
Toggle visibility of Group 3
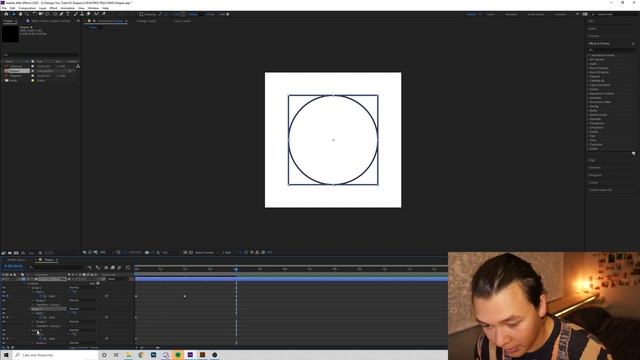4,330
